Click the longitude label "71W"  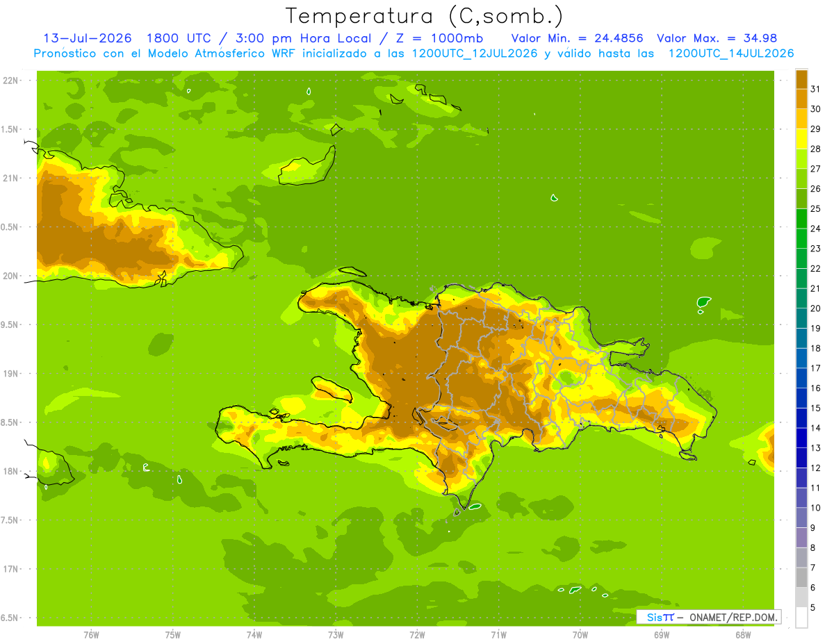tap(498, 636)
